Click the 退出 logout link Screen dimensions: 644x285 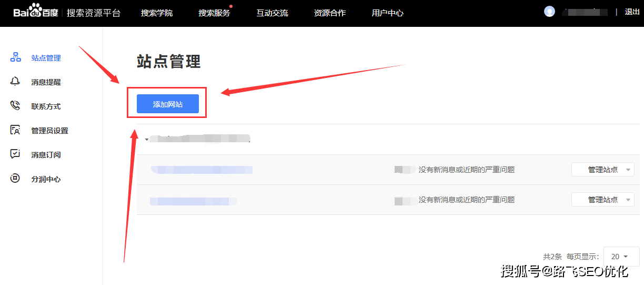pyautogui.click(x=632, y=12)
